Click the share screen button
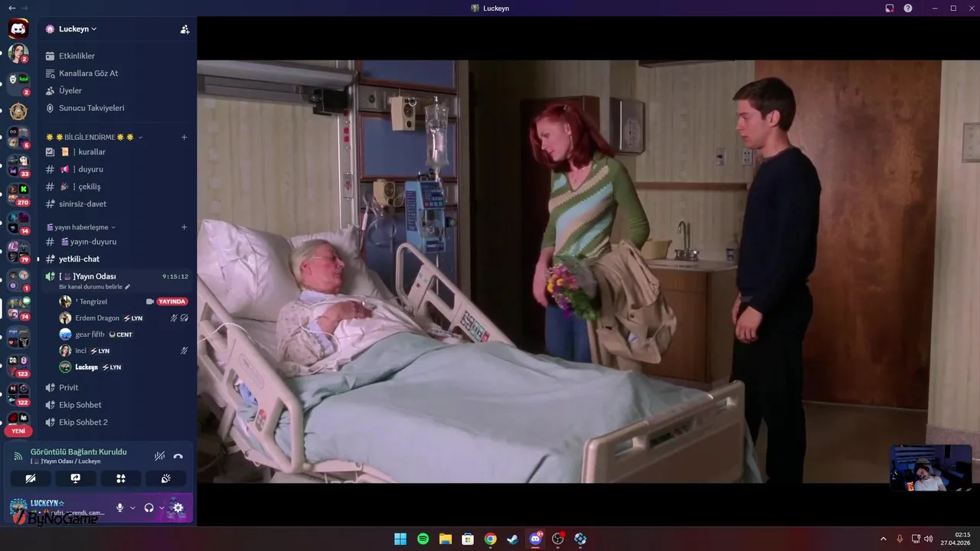 click(75, 478)
